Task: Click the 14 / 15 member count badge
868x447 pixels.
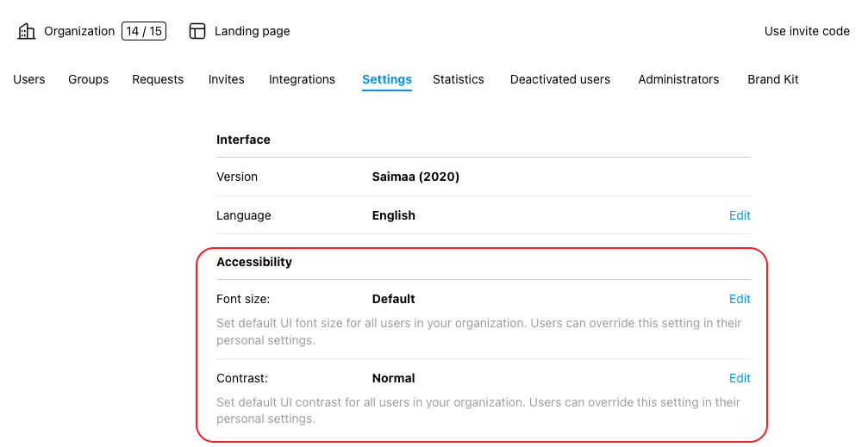Action: (144, 32)
